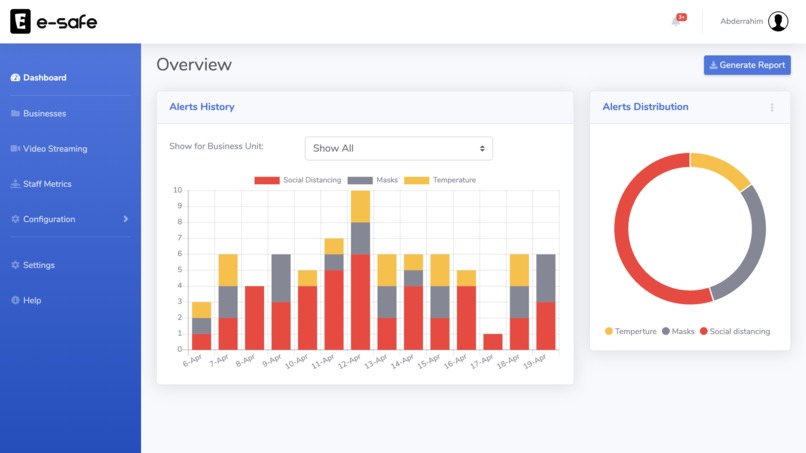The width and height of the screenshot is (806, 453).
Task: Click the Abderrahim username
Action: tap(741, 21)
